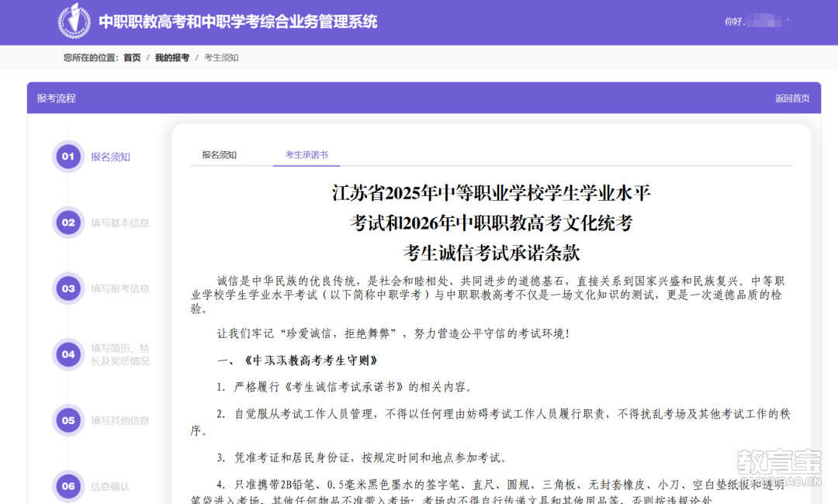Select the 填写简历、特长及奖惩情况 step label

pyautogui.click(x=119, y=354)
